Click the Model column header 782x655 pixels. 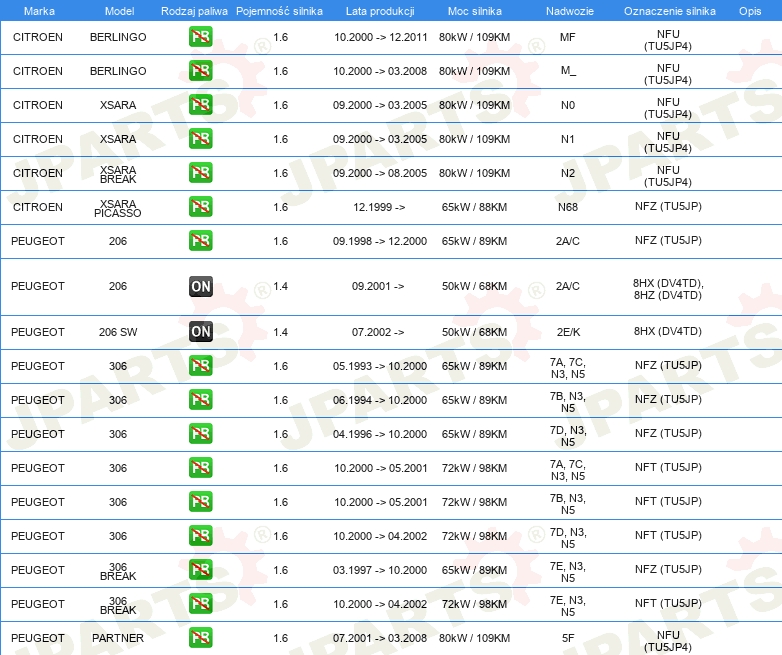[x=119, y=11]
